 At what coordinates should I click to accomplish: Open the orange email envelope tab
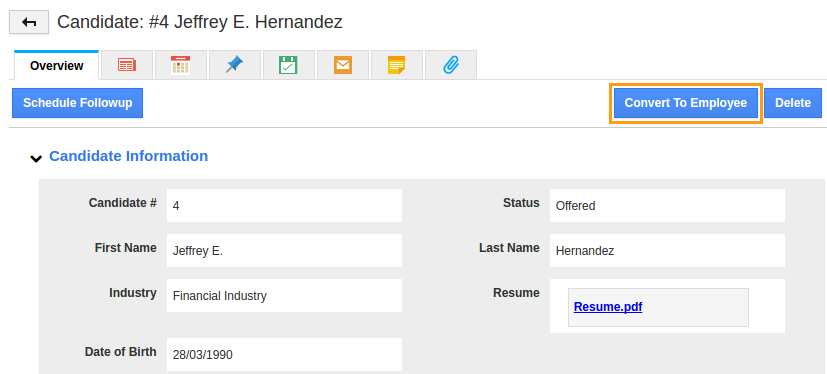(343, 65)
